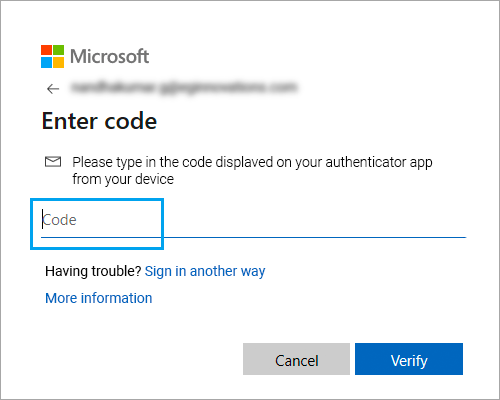Go back using the left arrow icon
Screen dimensions: 500x400
tap(53, 89)
